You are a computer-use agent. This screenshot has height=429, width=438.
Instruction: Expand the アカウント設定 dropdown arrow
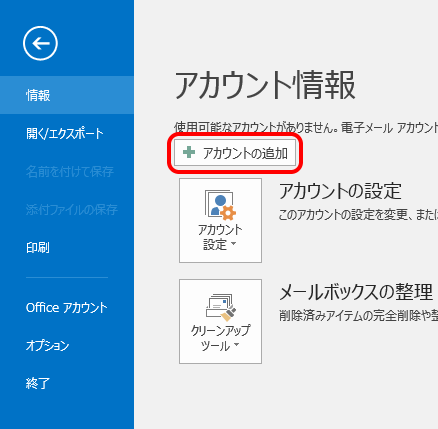(x=234, y=244)
